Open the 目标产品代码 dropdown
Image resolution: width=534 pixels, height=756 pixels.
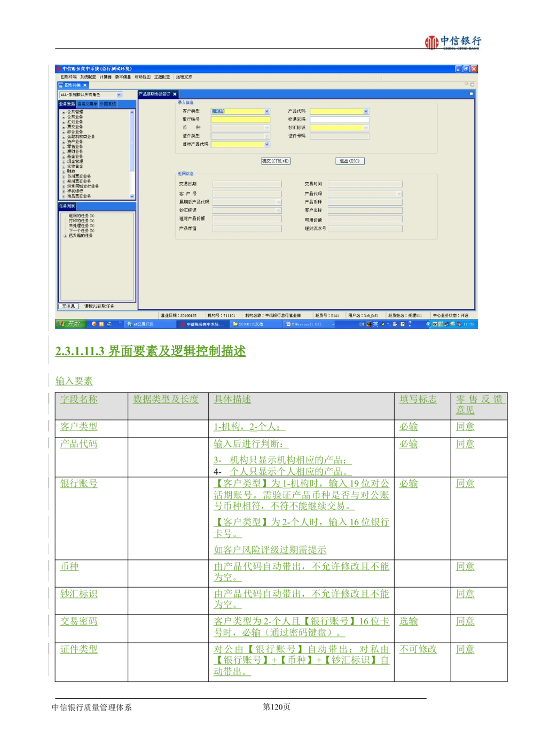tap(267, 144)
